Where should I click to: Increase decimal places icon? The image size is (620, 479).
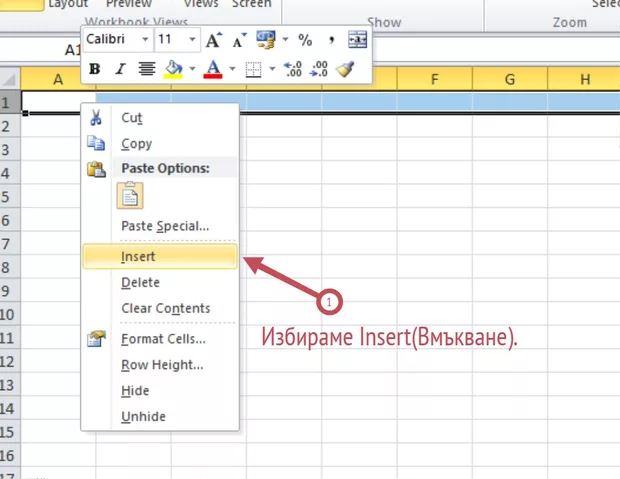(x=293, y=69)
